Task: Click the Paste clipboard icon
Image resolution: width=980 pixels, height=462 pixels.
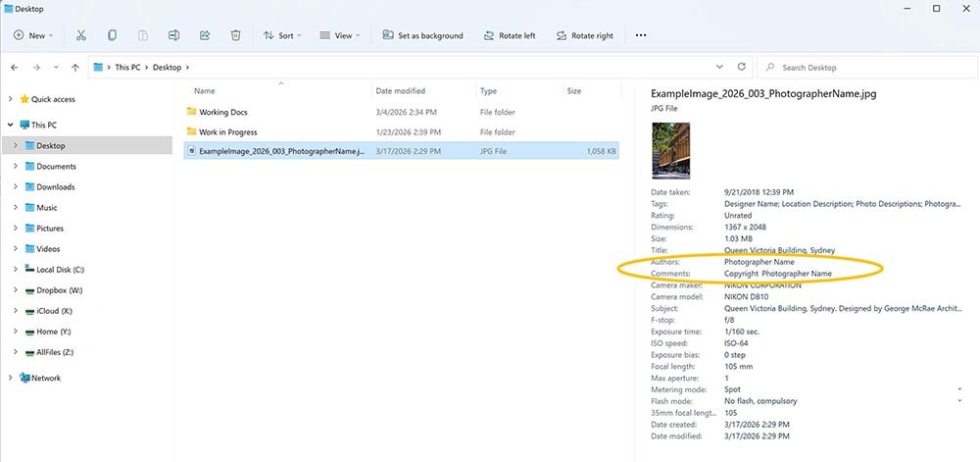Action: click(142, 35)
